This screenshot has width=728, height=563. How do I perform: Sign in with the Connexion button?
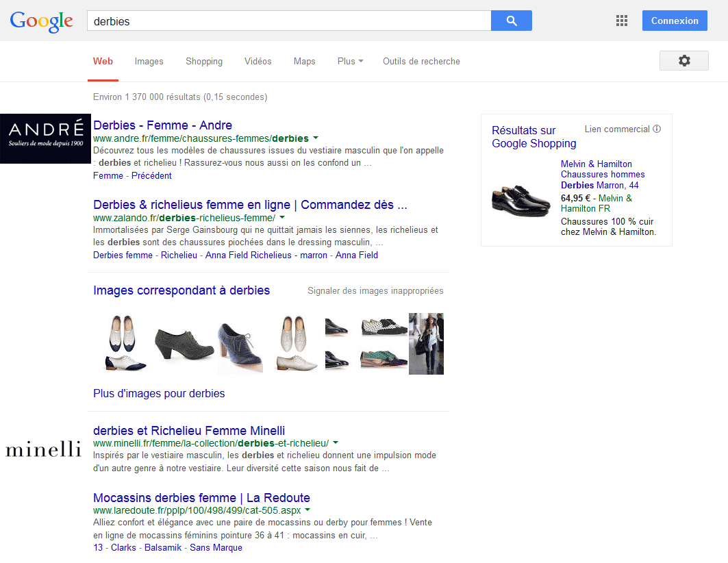coord(675,21)
